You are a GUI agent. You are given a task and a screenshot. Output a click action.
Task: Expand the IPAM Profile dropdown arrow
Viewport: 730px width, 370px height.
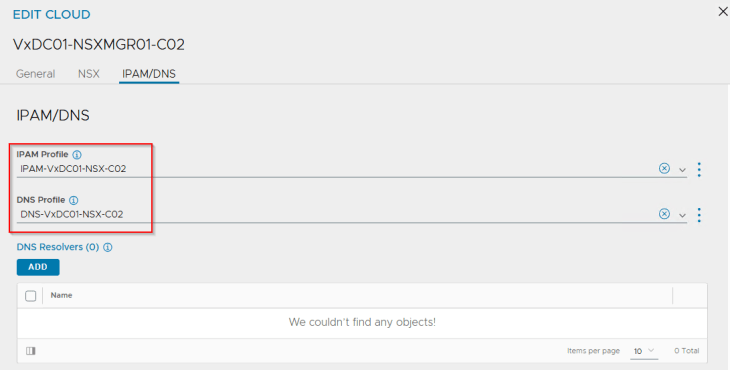point(682,170)
